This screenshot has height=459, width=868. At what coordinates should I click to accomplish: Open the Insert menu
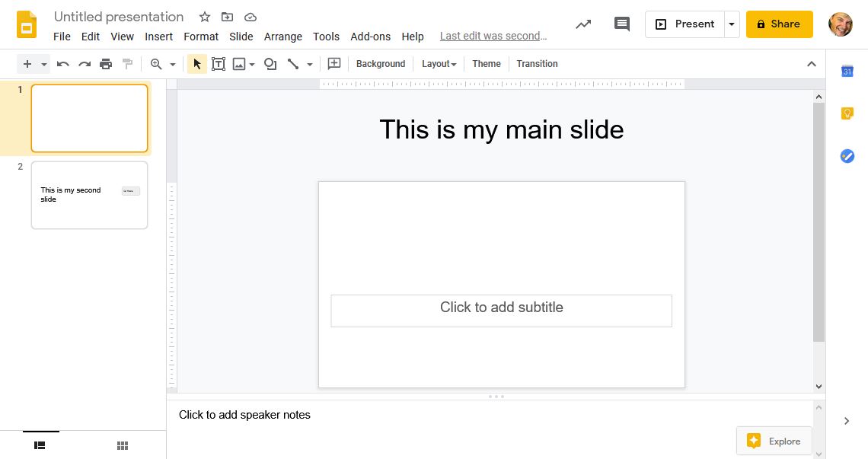click(x=158, y=37)
